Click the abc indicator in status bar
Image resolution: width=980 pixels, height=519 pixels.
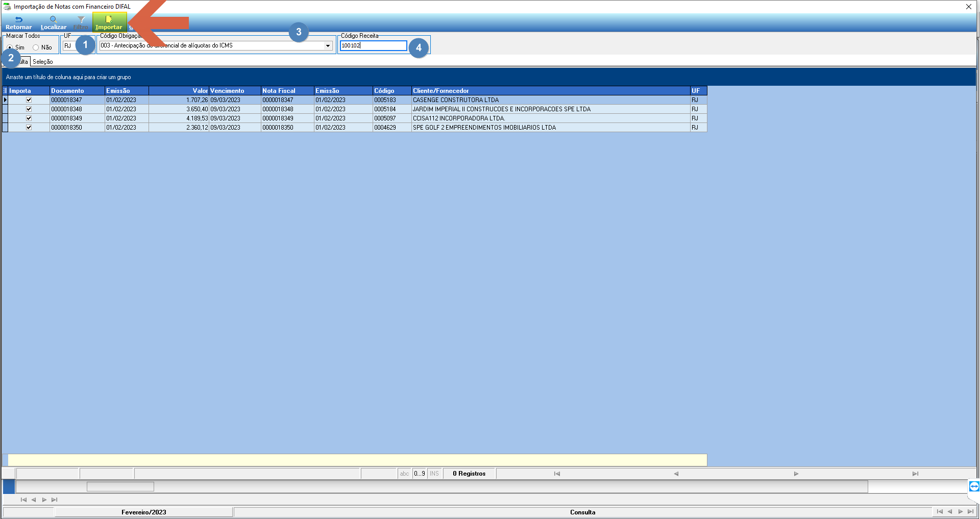pyautogui.click(x=404, y=474)
